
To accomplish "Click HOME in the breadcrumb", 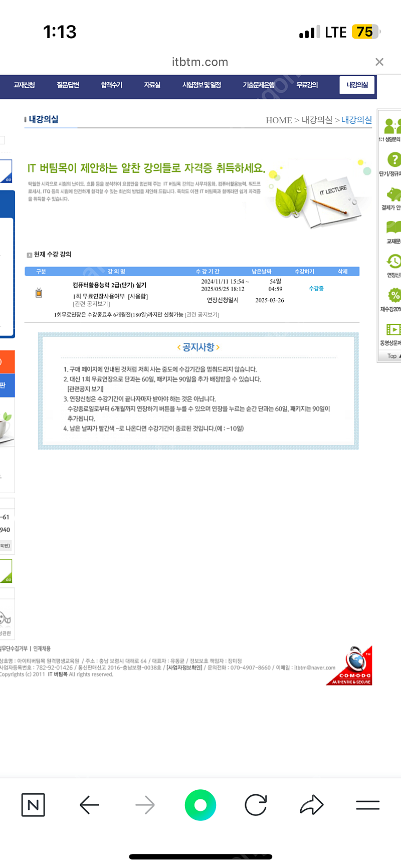I will 279,120.
